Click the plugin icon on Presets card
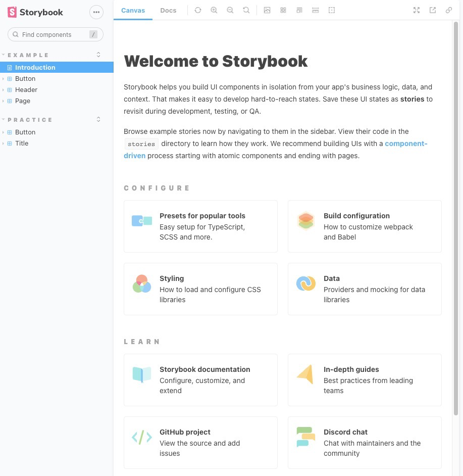This screenshot has height=476, width=463. tap(142, 221)
